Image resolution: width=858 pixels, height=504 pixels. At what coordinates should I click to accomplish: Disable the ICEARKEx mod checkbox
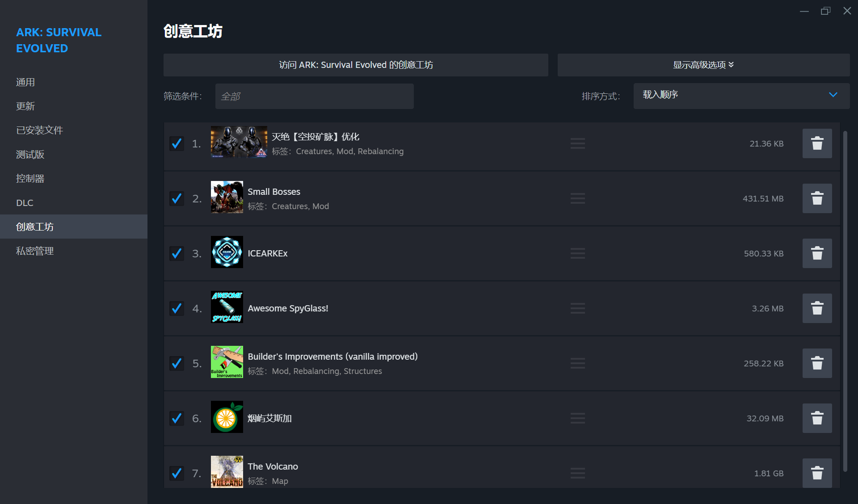[177, 253]
